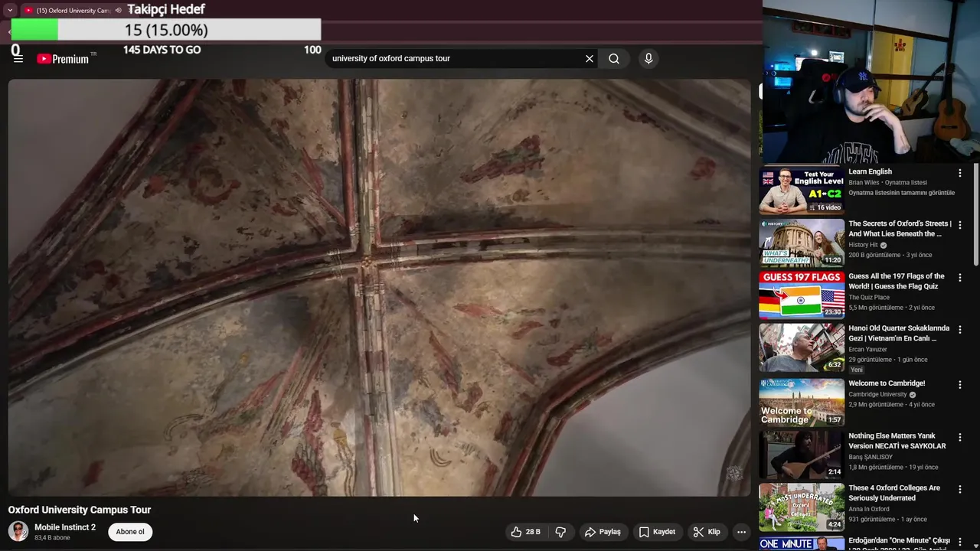Clear the search box text
The height and width of the screenshot is (551, 980).
(590, 59)
